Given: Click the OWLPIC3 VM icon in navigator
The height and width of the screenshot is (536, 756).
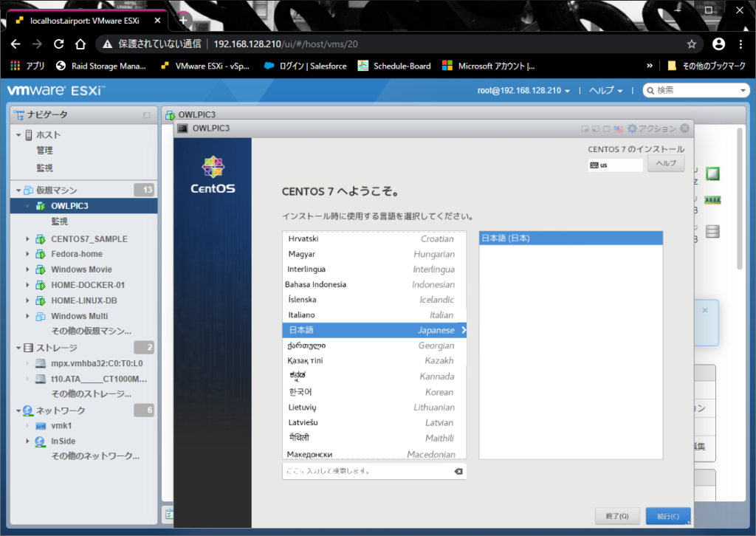Looking at the screenshot, I should (41, 206).
